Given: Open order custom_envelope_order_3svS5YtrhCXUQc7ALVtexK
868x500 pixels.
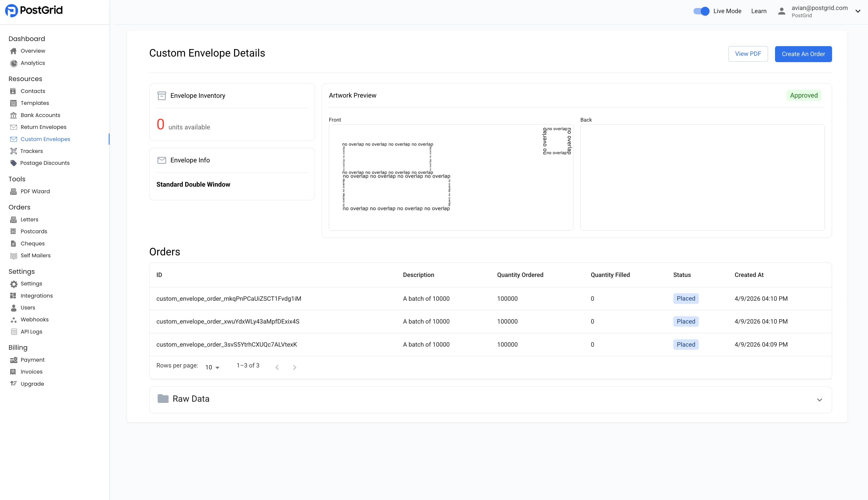Looking at the screenshot, I should pyautogui.click(x=227, y=344).
